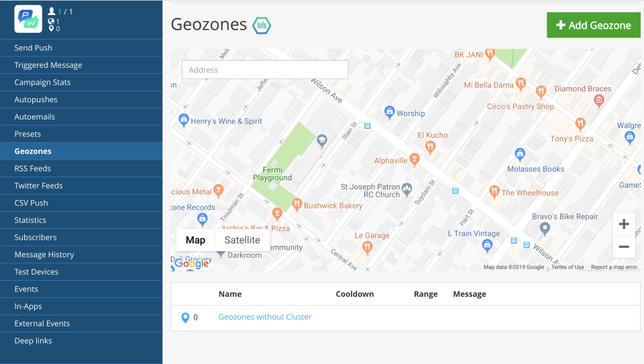Click the transit stop icon near Suydam St
Image resolution: width=644 pixels, height=364 pixels.
pos(455,191)
